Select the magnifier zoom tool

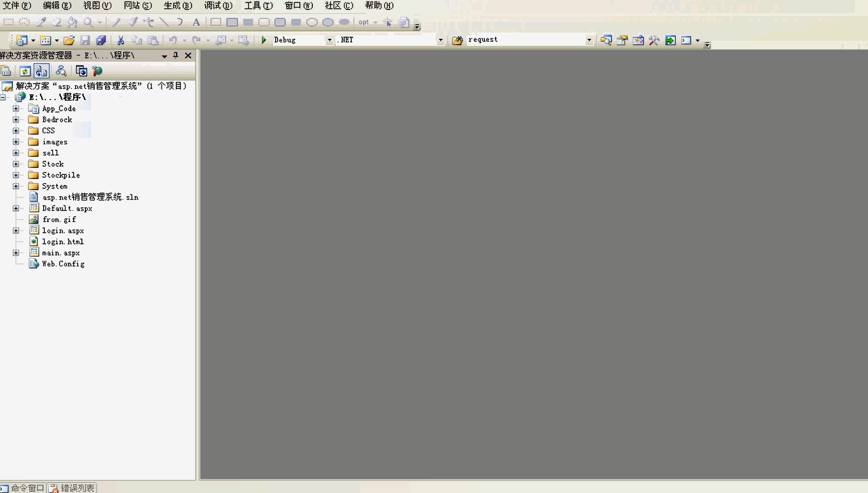point(88,22)
